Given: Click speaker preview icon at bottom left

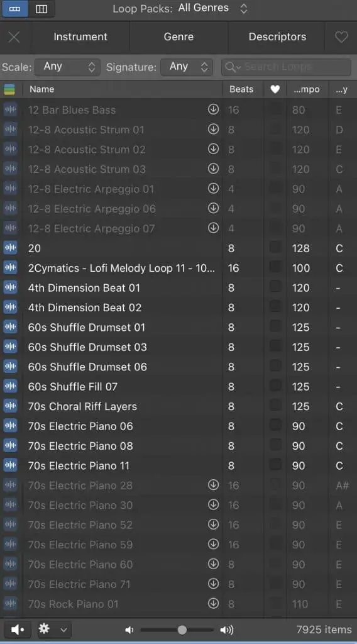Looking at the screenshot, I should click(x=17, y=629).
